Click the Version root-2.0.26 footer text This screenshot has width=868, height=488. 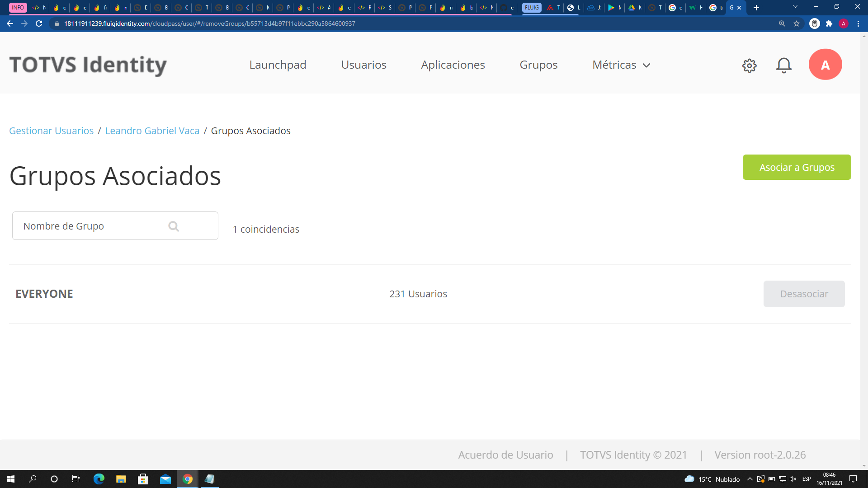760,455
